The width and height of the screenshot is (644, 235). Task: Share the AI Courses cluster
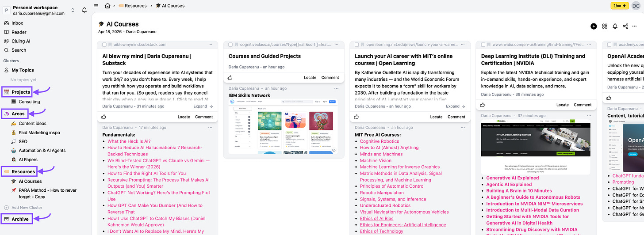tap(625, 26)
